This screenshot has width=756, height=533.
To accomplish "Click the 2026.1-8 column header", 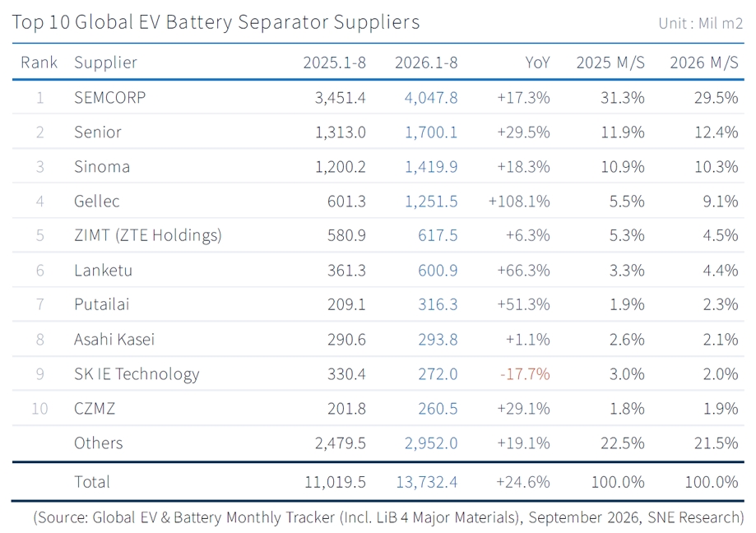I will 426,63.
